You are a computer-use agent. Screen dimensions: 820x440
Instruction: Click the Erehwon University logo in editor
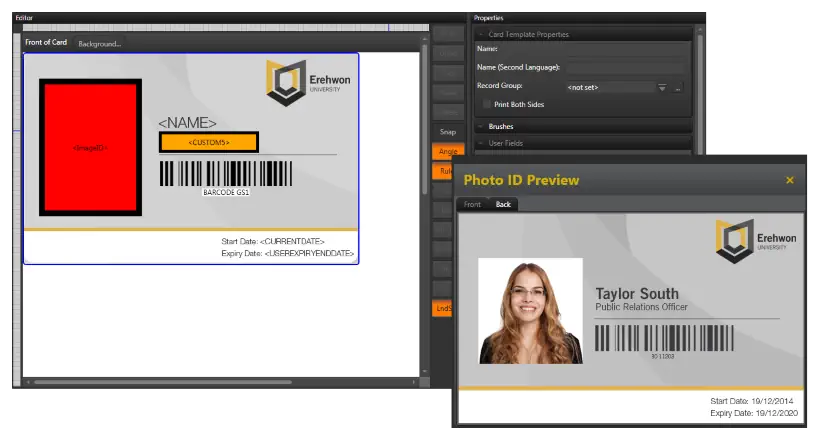click(x=309, y=83)
